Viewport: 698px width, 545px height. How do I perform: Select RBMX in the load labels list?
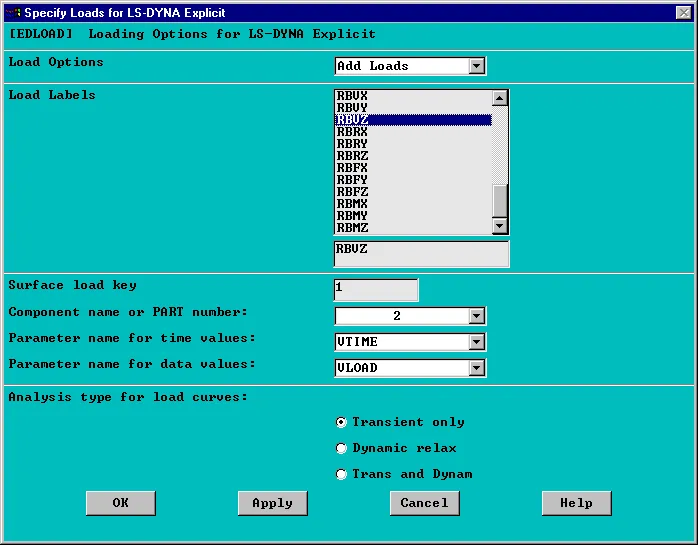pyautogui.click(x=413, y=204)
